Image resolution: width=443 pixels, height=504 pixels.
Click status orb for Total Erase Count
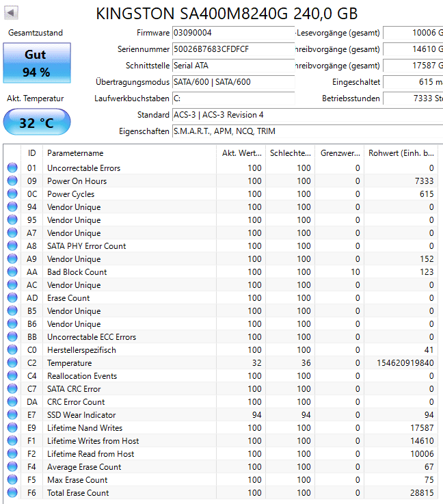click(x=12, y=493)
